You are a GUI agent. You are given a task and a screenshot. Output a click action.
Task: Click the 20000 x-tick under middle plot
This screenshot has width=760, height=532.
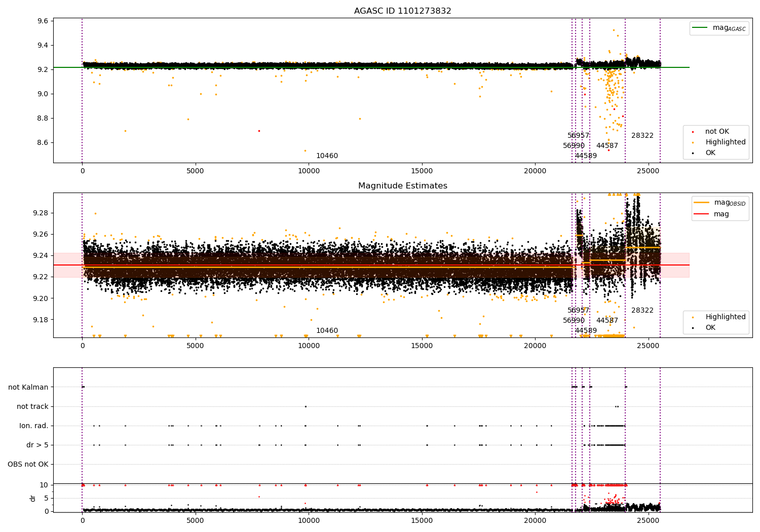(535, 346)
